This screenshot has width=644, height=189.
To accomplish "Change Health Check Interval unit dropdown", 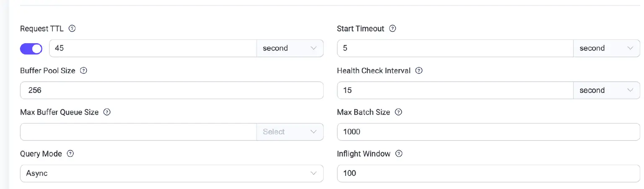I will [x=606, y=90].
